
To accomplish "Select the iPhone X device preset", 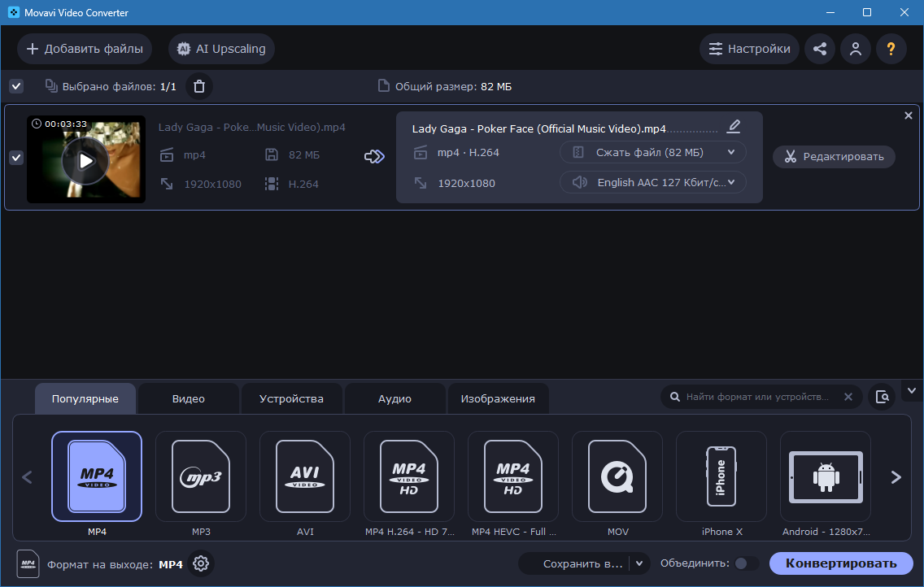I will click(721, 476).
